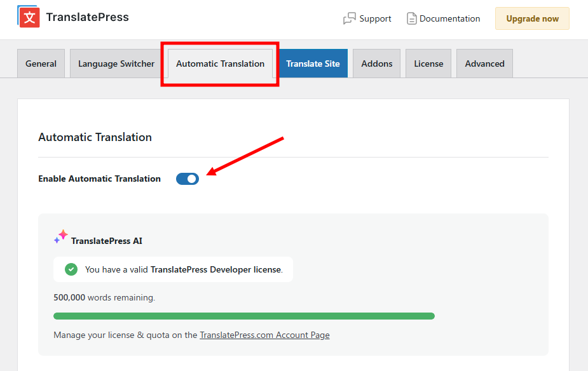Switch to the General tab
The height and width of the screenshot is (371, 588).
[41, 64]
